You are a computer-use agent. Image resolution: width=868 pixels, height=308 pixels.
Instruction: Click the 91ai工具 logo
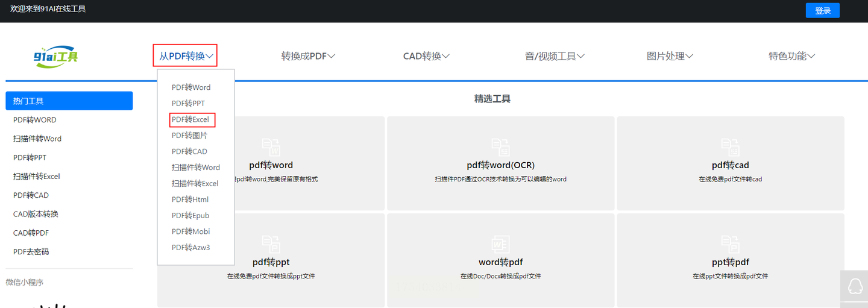[x=56, y=57]
